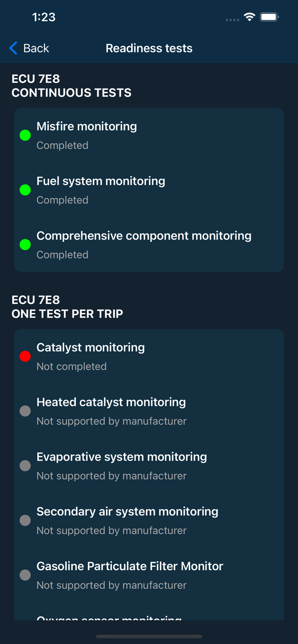Tap the gray dot beside Heated catalyst monitoring
The image size is (298, 644).
pyautogui.click(x=25, y=411)
